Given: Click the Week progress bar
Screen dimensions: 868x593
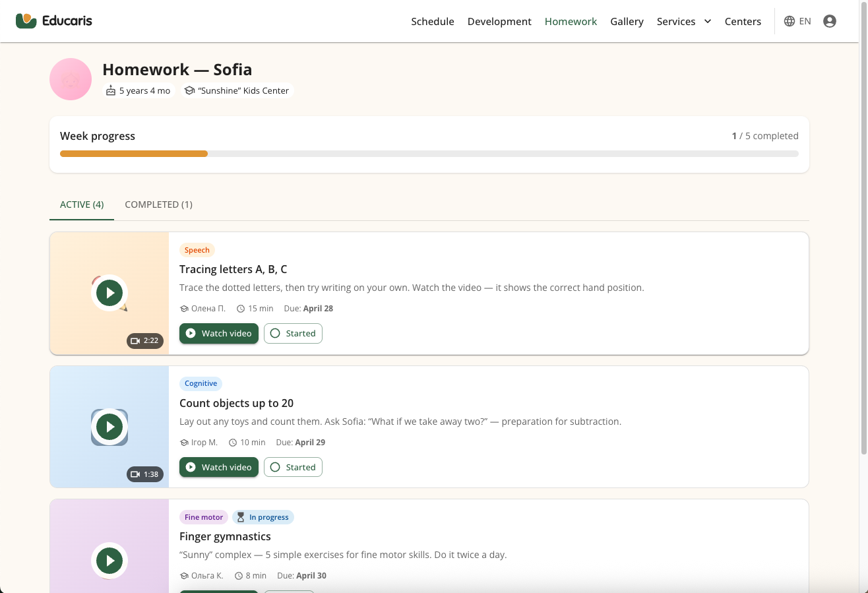Looking at the screenshot, I should pos(429,154).
